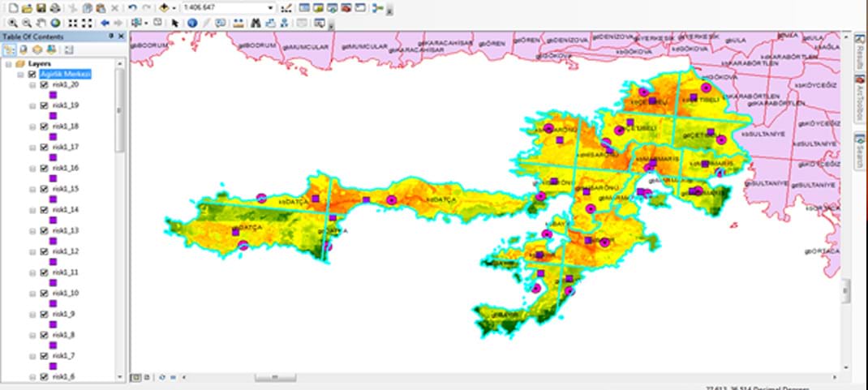This screenshot has width=868, height=390.
Task: Select the Pan hand tool
Action: [41, 24]
